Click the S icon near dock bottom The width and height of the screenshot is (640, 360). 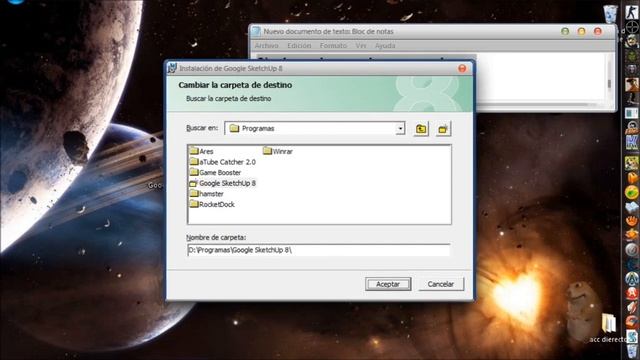pos(632,336)
